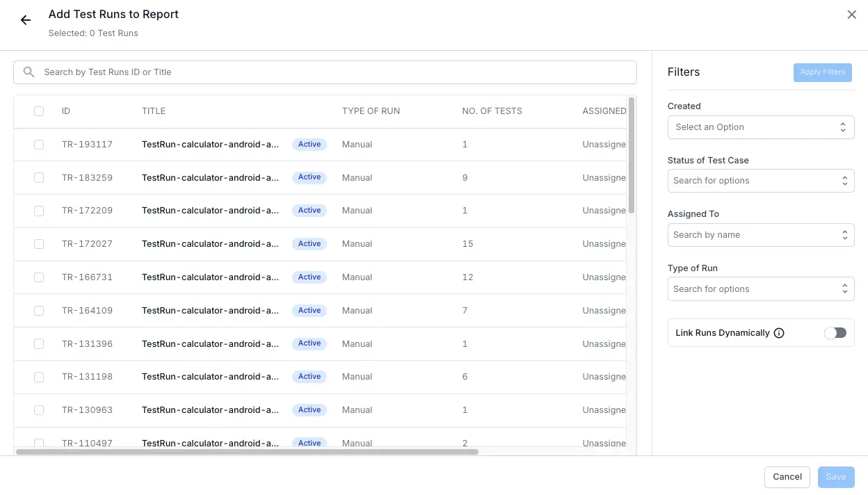Click the TYPE OF RUN column header
The height and width of the screenshot is (495, 868).
(x=371, y=111)
